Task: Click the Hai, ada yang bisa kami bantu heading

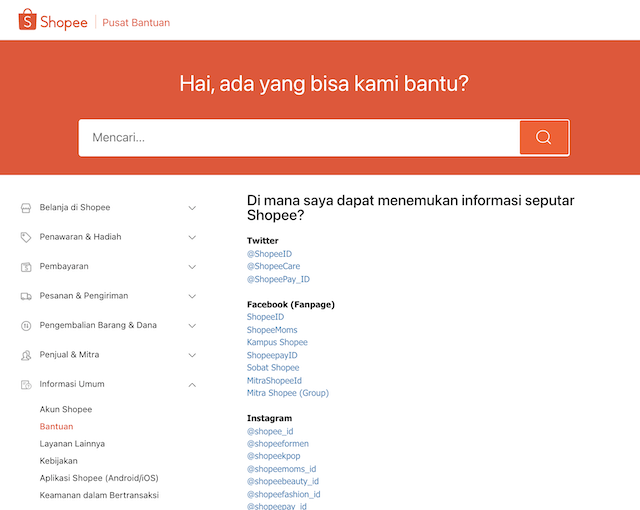Action: tap(324, 84)
